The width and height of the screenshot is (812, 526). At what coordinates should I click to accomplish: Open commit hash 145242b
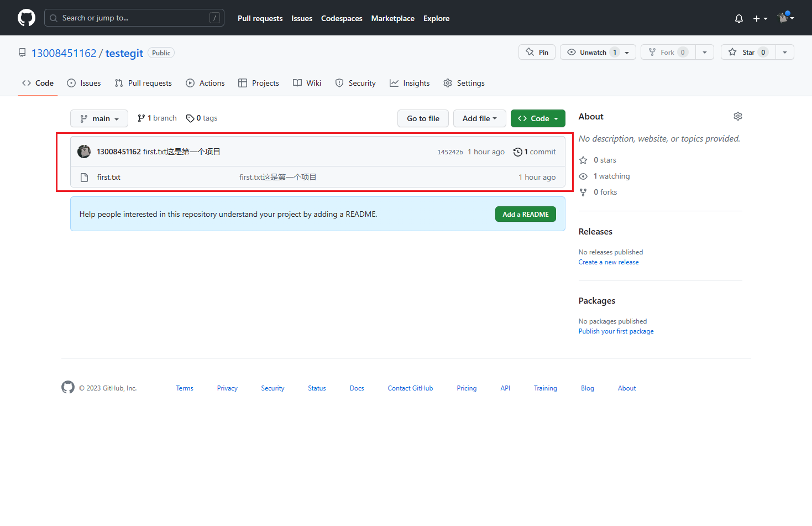click(x=450, y=152)
